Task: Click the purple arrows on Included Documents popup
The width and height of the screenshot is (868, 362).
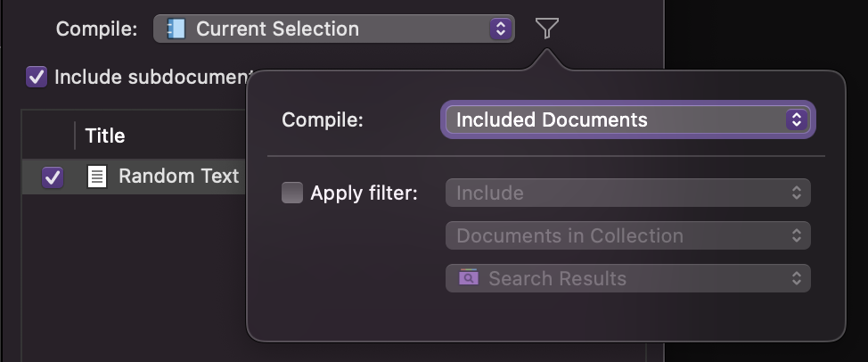Action: [796, 119]
